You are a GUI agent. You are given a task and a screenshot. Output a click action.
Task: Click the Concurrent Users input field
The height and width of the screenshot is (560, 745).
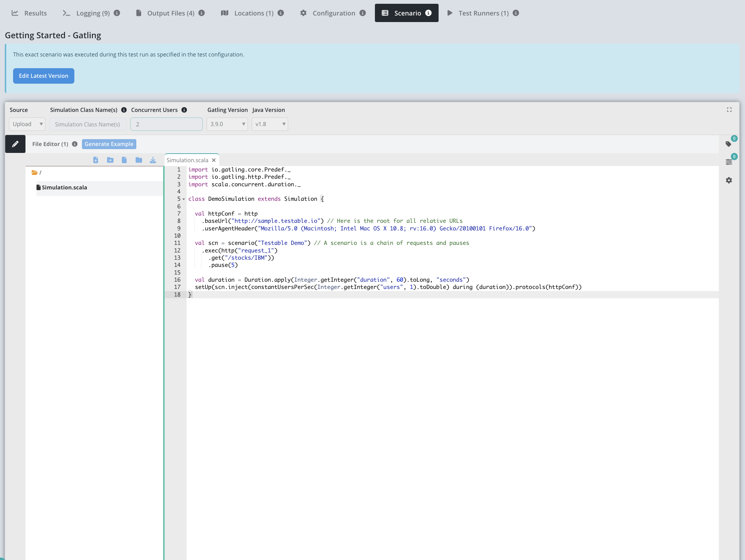click(x=166, y=124)
